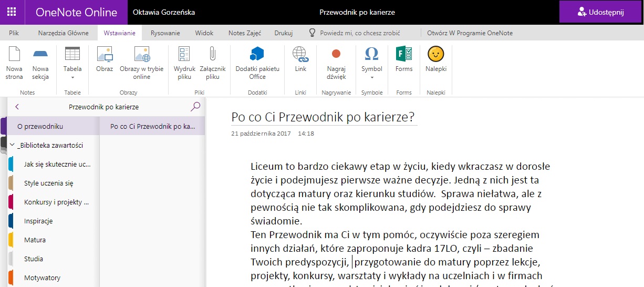Image resolution: width=644 pixels, height=287 pixels.
Task: Open the Widok tab
Action: tap(204, 33)
